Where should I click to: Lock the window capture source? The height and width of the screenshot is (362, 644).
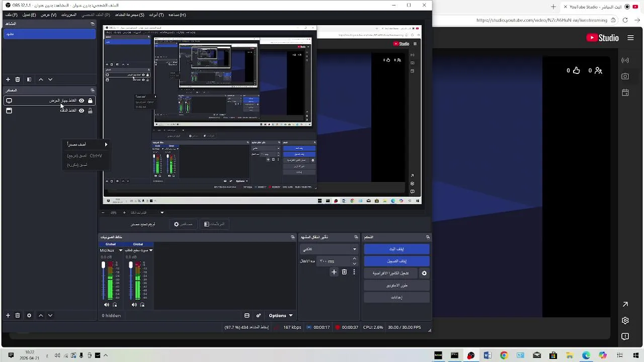coord(90,111)
